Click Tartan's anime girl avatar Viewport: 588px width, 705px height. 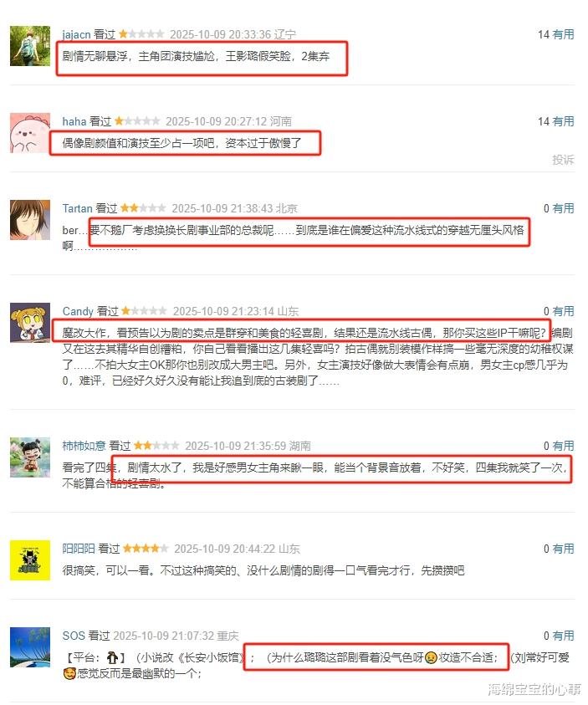30,220
